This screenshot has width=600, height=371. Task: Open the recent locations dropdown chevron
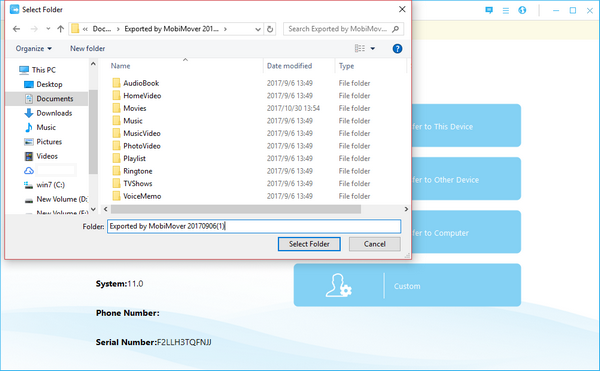pyautogui.click(x=48, y=29)
